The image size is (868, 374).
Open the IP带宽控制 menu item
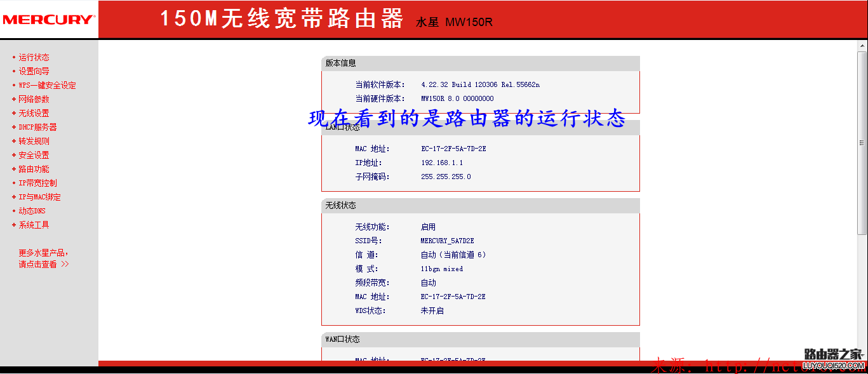click(x=37, y=183)
